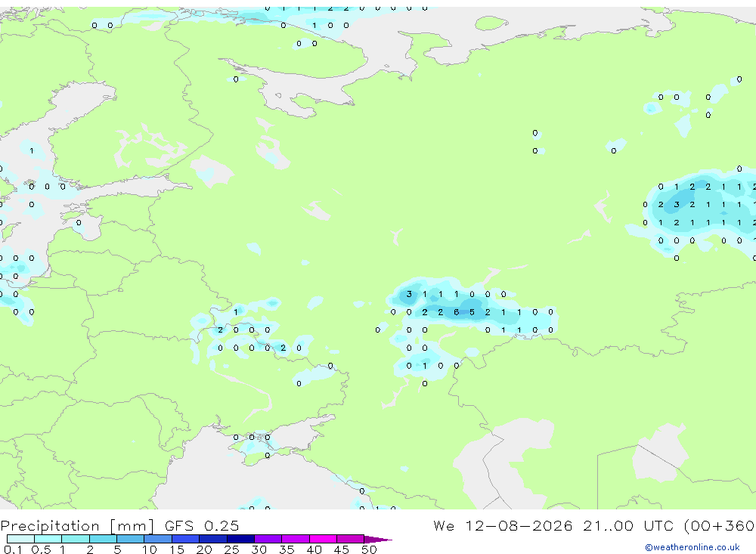Click the 15–20 mm legend swatch
Viewport: 756px width, 554px height.
pyautogui.click(x=185, y=539)
